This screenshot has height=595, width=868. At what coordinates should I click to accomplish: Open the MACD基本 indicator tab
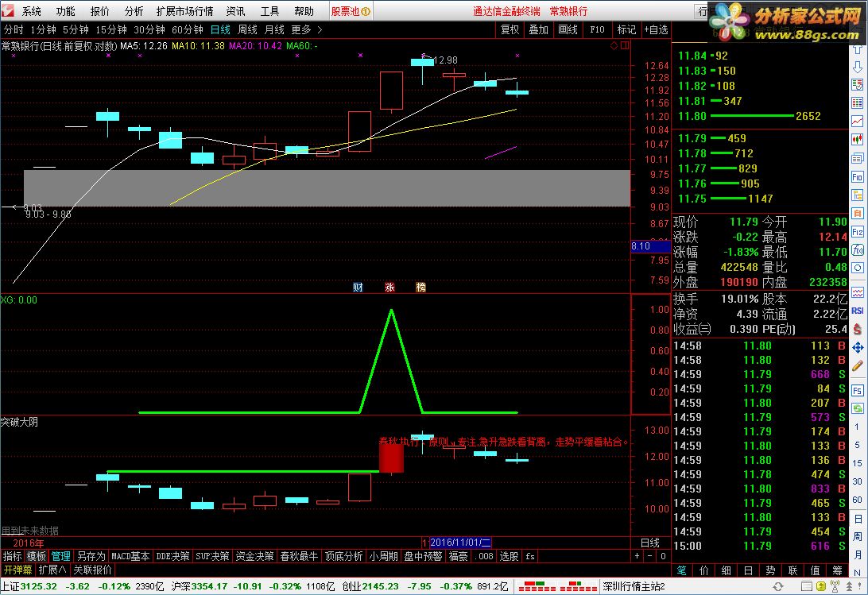tap(130, 556)
